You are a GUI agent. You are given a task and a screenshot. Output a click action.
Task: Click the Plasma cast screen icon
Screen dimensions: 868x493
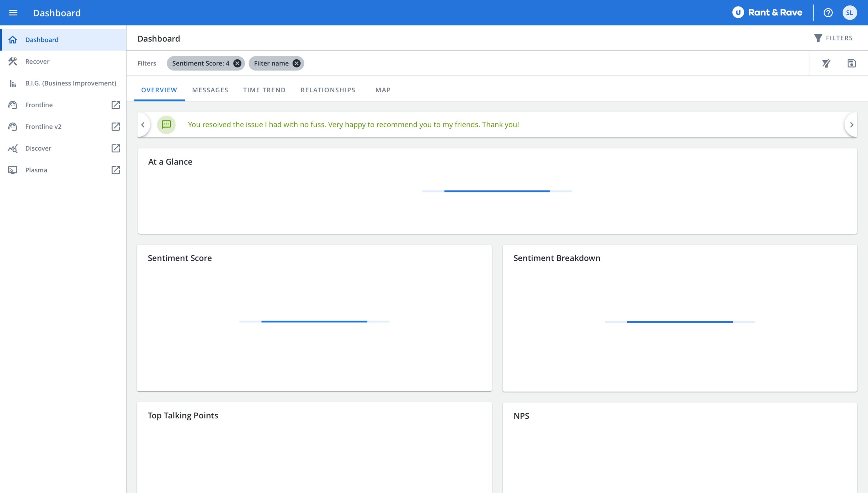click(13, 170)
